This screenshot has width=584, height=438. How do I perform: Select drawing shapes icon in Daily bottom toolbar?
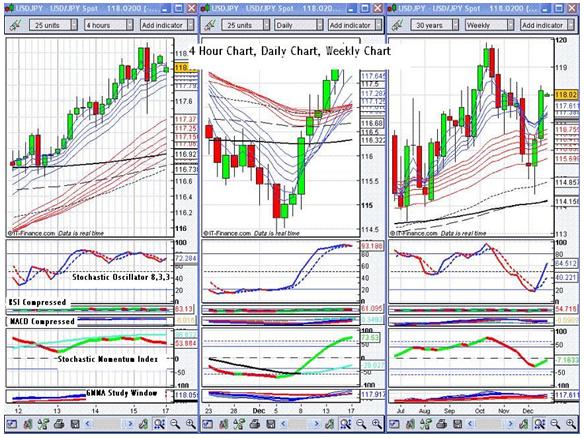click(239, 424)
